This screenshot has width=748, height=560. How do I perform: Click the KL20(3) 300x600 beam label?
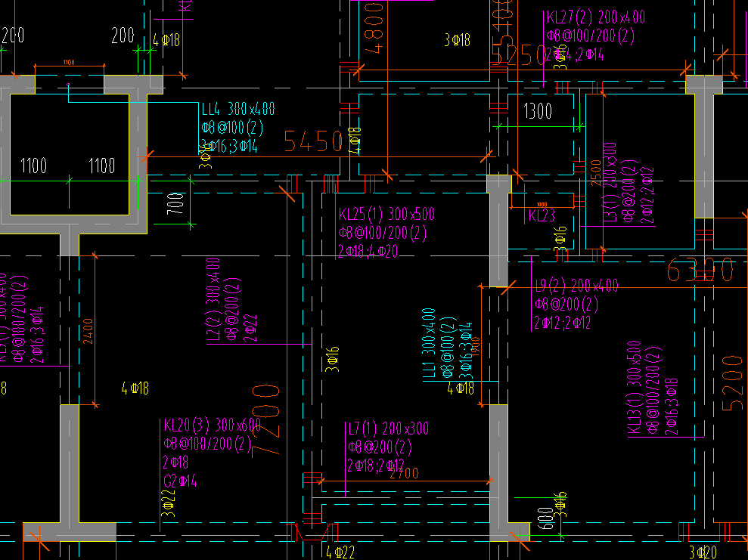pos(213,425)
